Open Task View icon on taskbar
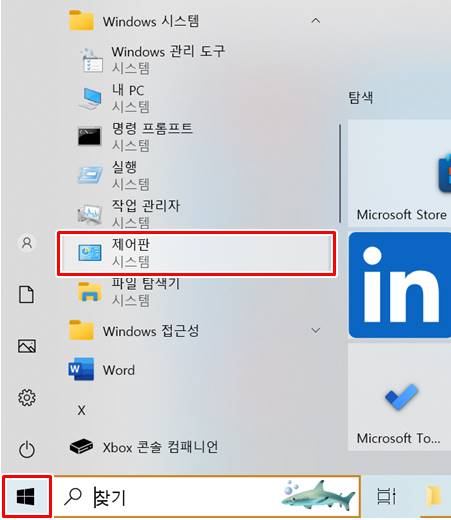The height and width of the screenshot is (520, 451). [x=386, y=496]
